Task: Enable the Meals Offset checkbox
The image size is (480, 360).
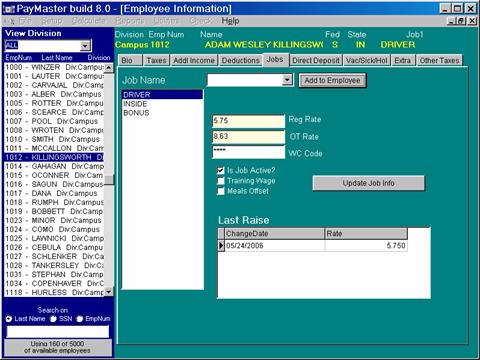Action: (x=220, y=191)
